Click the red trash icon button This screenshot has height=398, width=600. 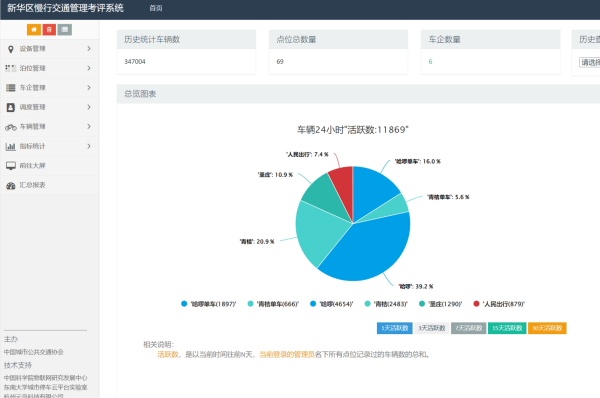pos(49,29)
